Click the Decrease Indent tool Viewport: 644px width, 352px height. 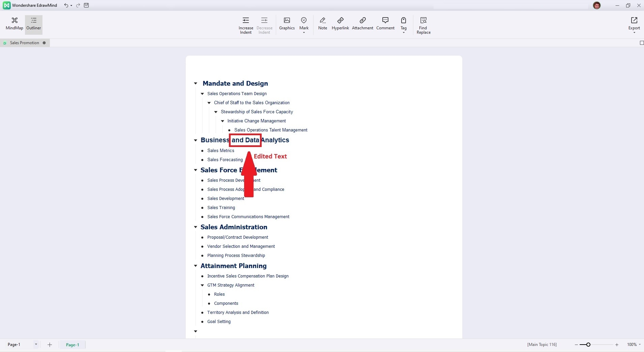(x=264, y=25)
